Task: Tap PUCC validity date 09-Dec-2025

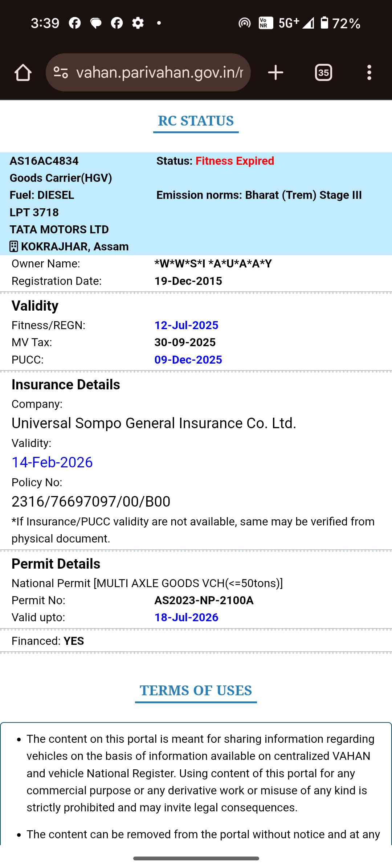Action: [188, 360]
